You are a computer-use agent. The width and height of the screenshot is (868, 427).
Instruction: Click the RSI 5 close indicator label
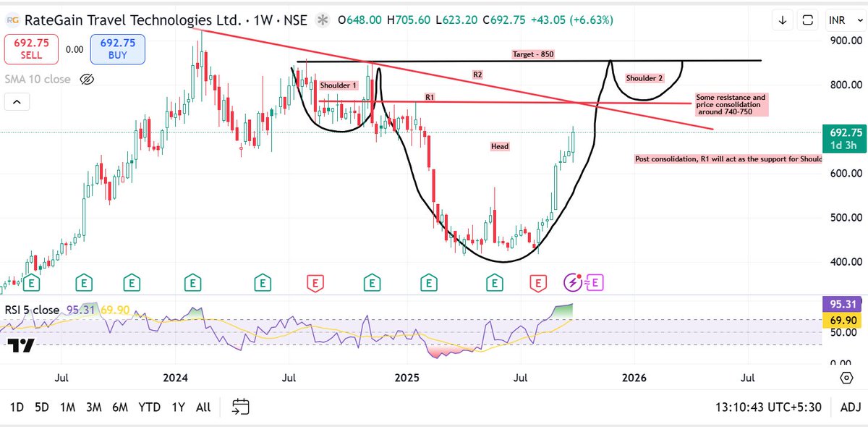(32, 310)
